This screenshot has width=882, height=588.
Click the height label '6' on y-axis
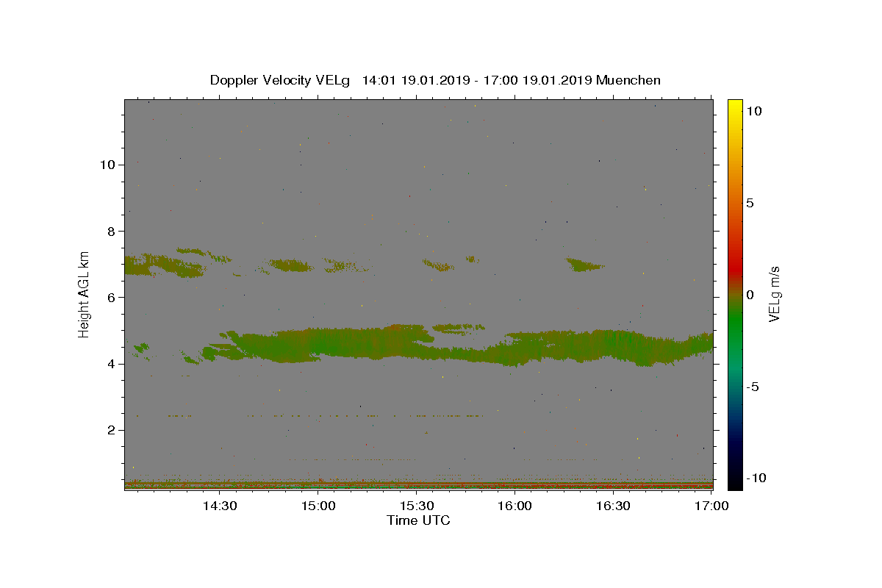pyautogui.click(x=112, y=297)
